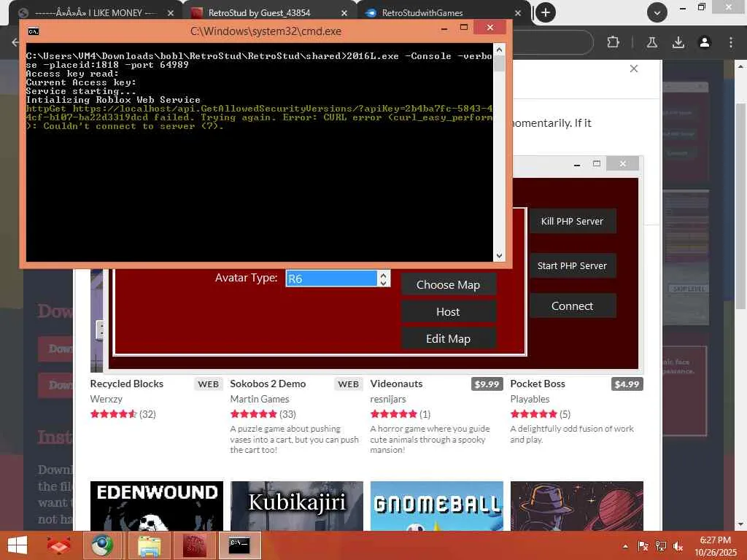The width and height of the screenshot is (747, 560).
Task: Open File Explorer from the taskbar
Action: pyautogui.click(x=149, y=545)
